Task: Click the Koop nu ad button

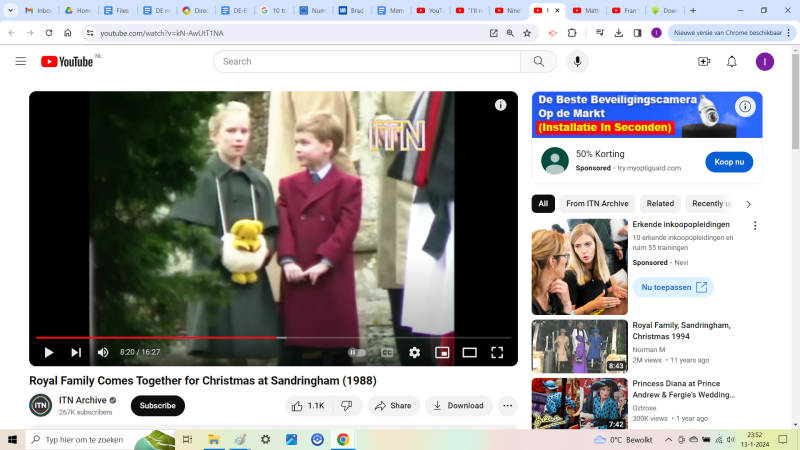Action: (x=729, y=162)
